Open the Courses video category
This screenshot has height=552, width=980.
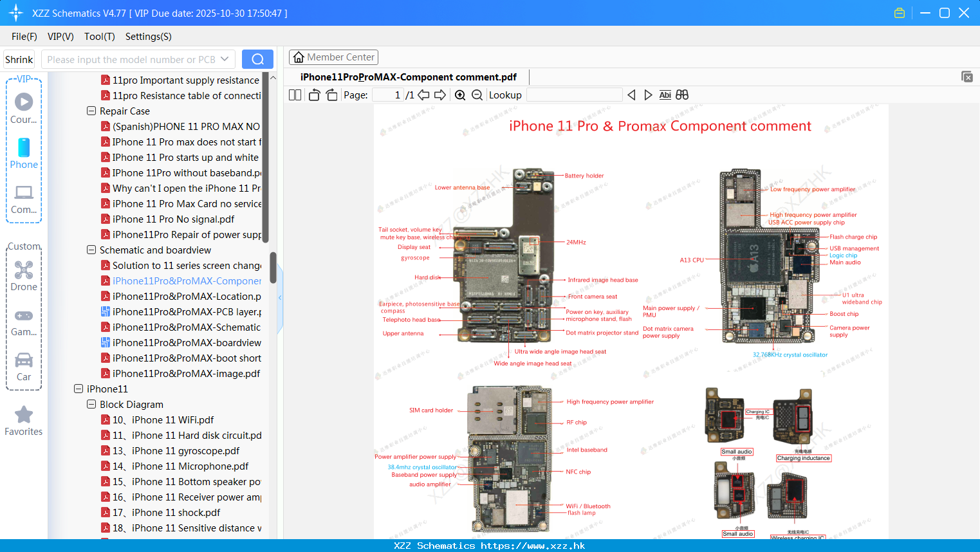pyautogui.click(x=24, y=108)
